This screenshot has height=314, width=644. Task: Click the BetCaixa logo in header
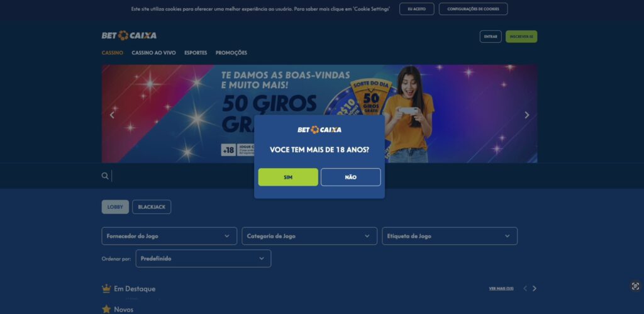tap(129, 36)
